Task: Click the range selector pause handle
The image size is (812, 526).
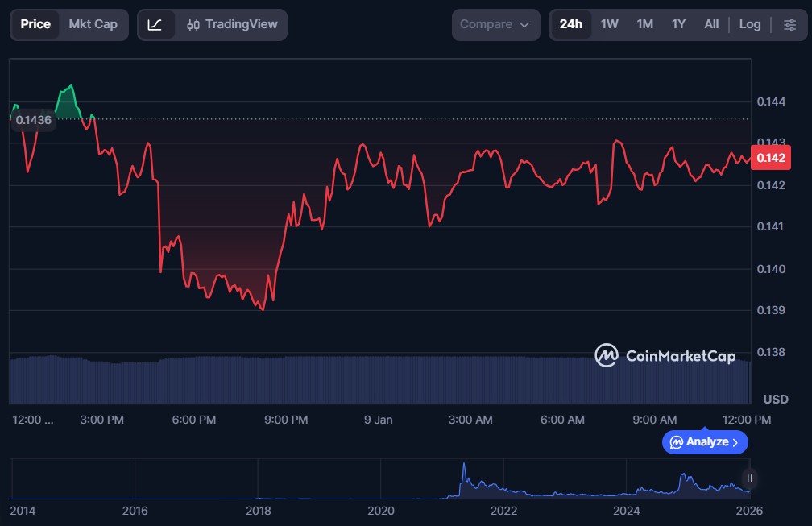Action: pos(750,478)
